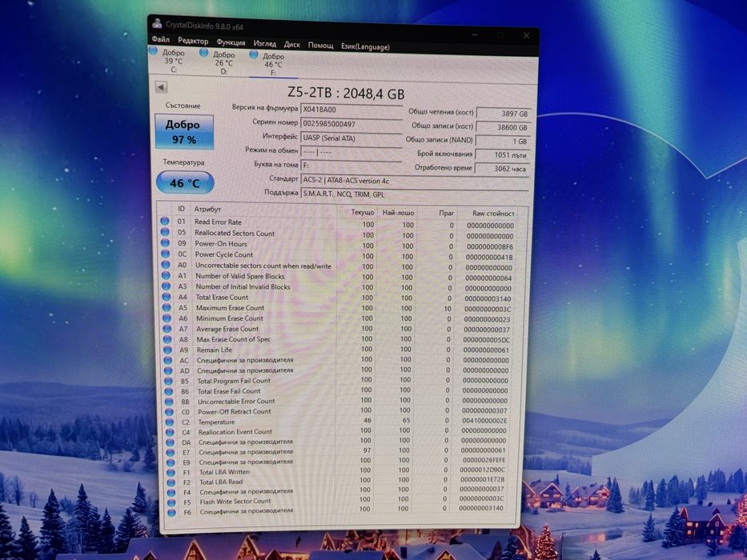Click the 46 °C temperature button
Screen dimensions: 747x560
coord(185,183)
